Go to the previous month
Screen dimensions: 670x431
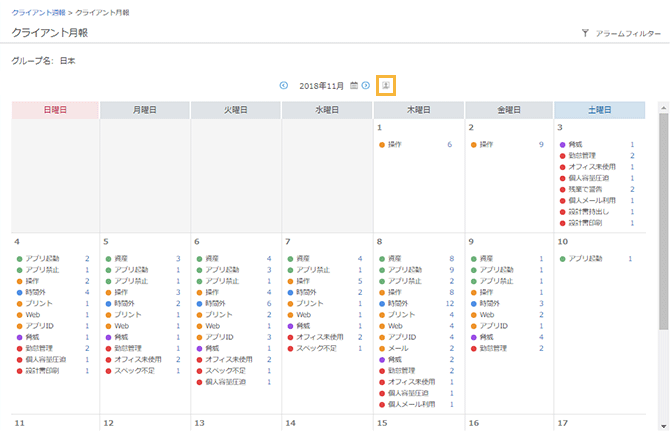coord(284,86)
